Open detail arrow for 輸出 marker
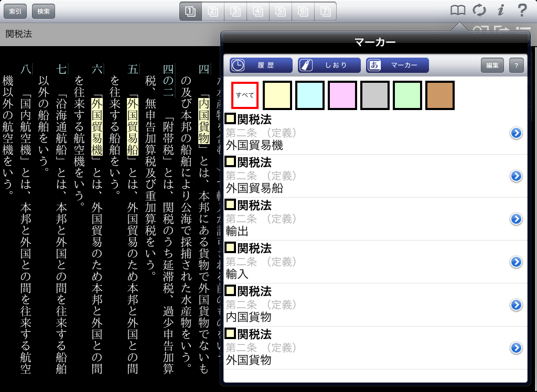Image resolution: width=537 pixels, height=392 pixels. click(x=516, y=219)
